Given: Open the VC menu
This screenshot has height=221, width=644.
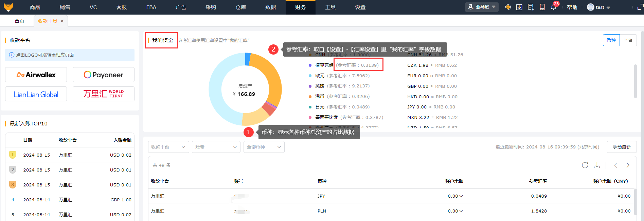Looking at the screenshot, I should coord(93,7).
